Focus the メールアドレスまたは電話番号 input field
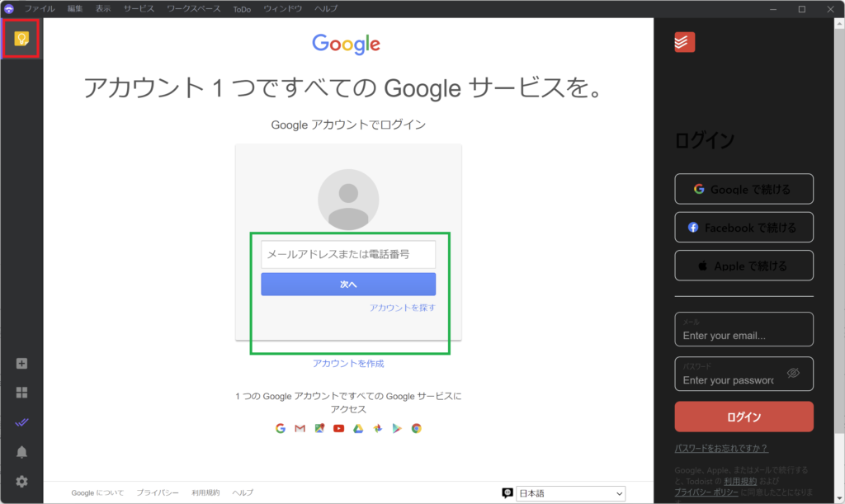 [348, 254]
